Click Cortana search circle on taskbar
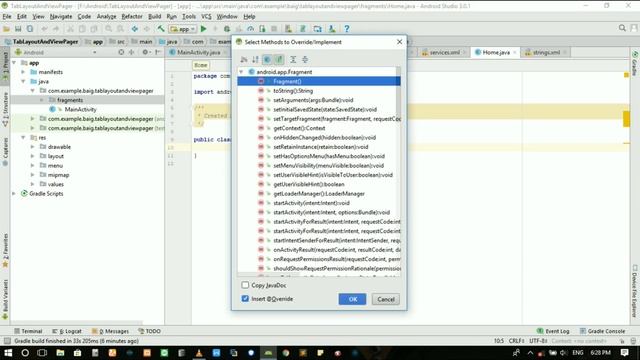This screenshot has width=640, height=360. pos(25,353)
